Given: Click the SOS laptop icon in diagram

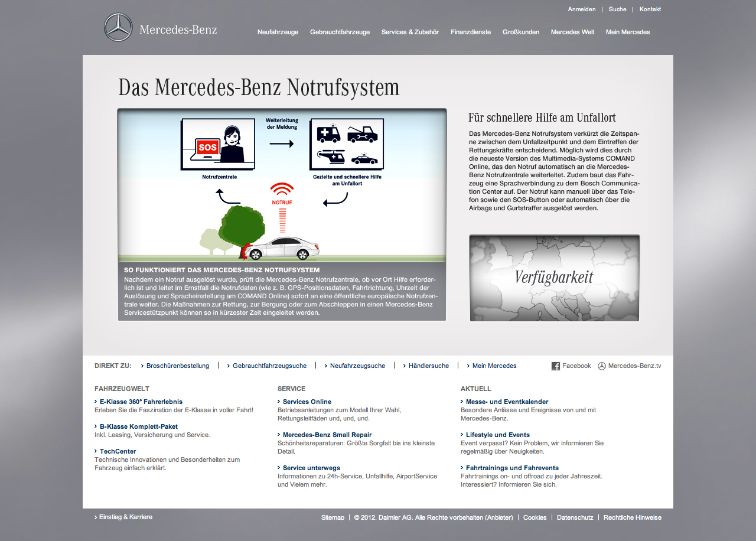Looking at the screenshot, I should [x=207, y=146].
